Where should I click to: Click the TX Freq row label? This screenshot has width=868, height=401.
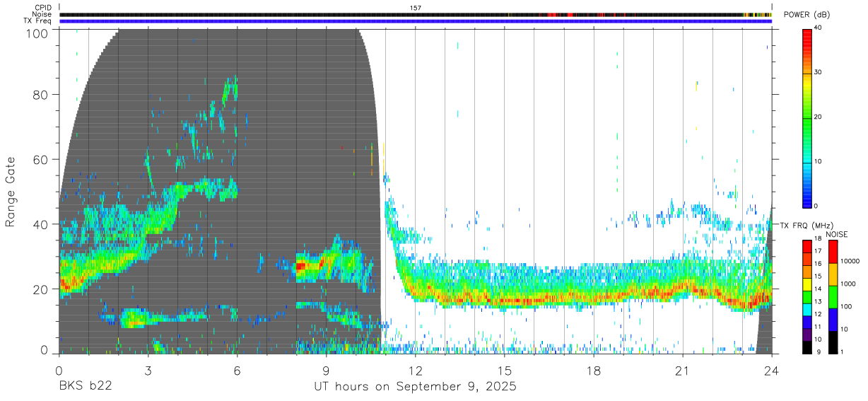(38, 21)
